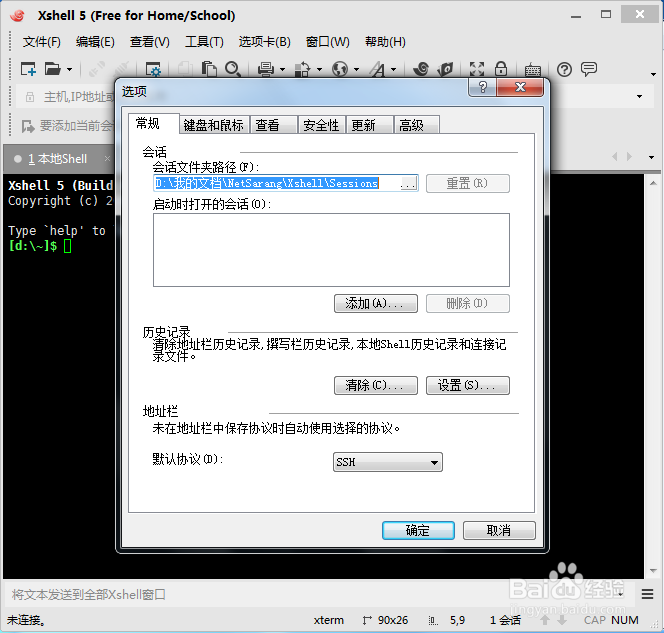This screenshot has width=664, height=633.
Task: Launch Xftp with the swirl toolbar icon
Action: tap(421, 69)
